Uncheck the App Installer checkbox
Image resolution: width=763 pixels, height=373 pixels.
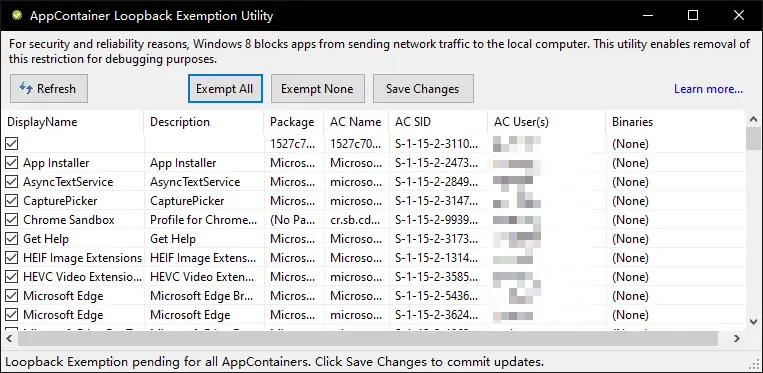pos(12,162)
